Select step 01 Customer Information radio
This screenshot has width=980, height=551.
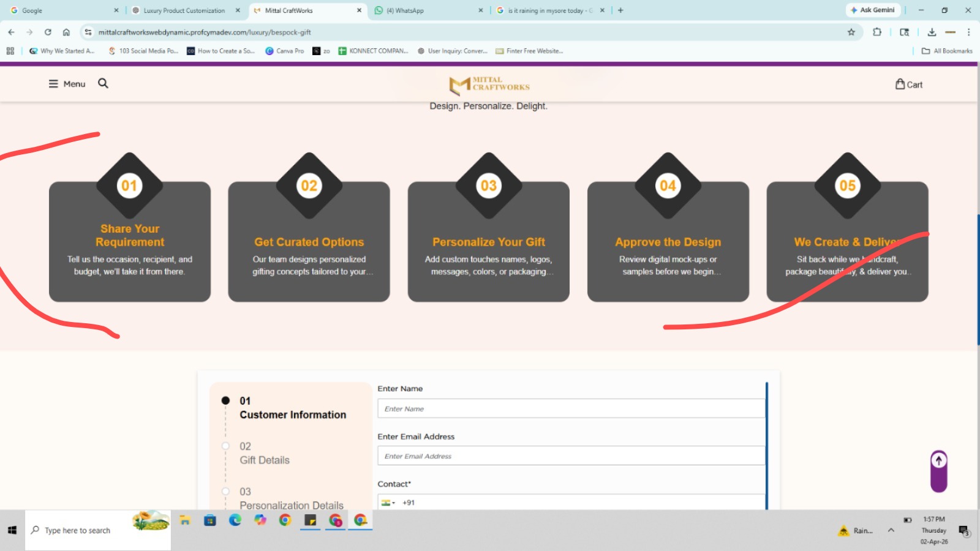point(225,400)
